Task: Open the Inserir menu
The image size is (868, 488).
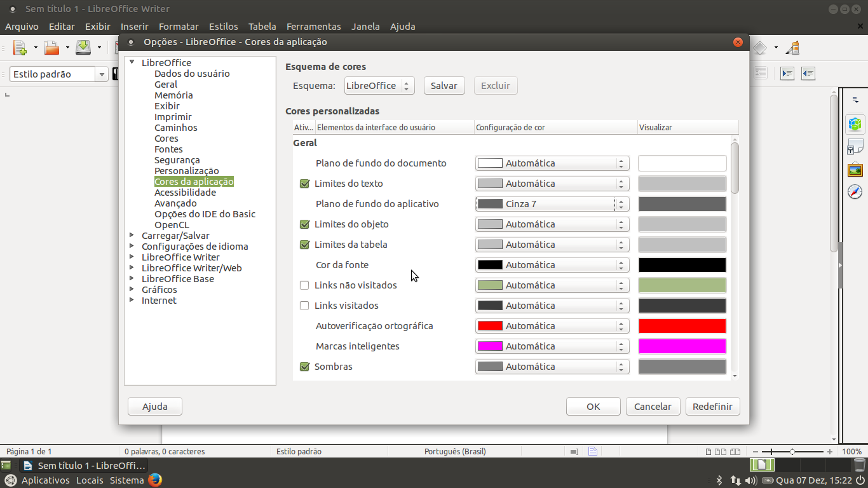Action: (x=134, y=27)
